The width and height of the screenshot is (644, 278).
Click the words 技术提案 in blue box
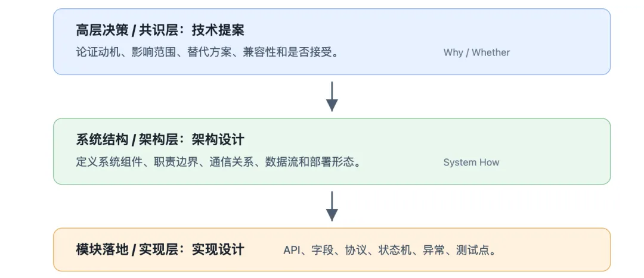pos(218,30)
